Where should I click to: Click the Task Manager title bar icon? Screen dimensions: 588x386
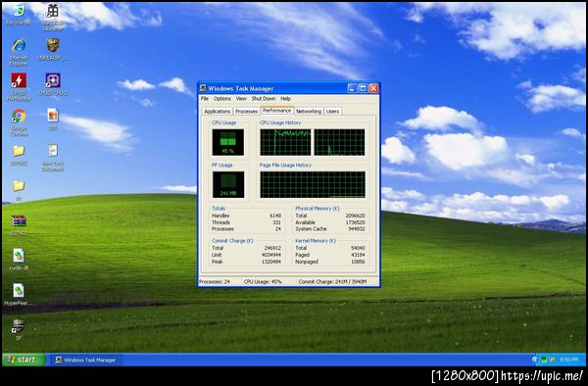(x=203, y=88)
